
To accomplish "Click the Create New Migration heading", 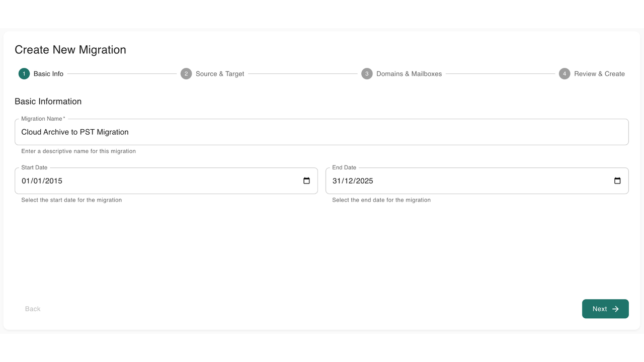I will 70,50.
